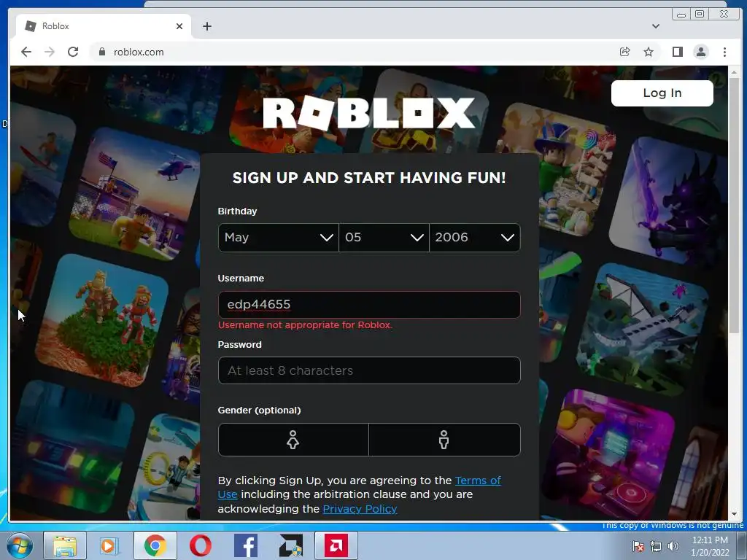Viewport: 747px width, 560px height.
Task: Click the scrollbar up arrow
Action: [x=734, y=72]
